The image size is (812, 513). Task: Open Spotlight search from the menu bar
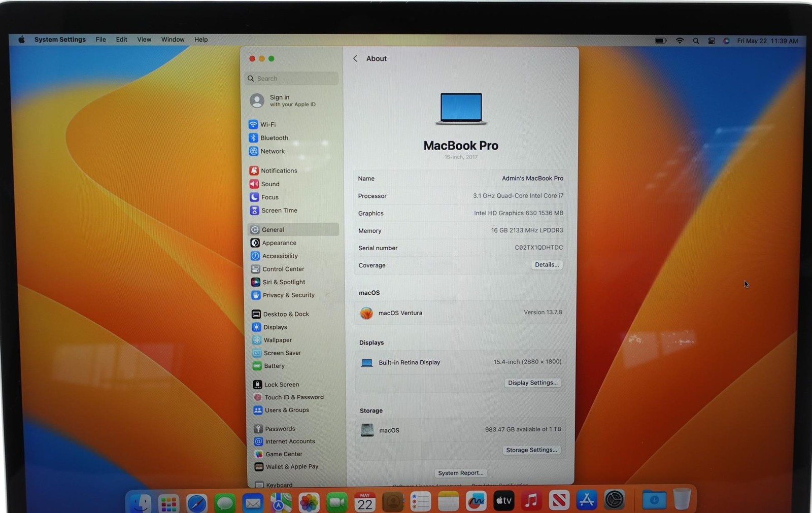(x=696, y=41)
